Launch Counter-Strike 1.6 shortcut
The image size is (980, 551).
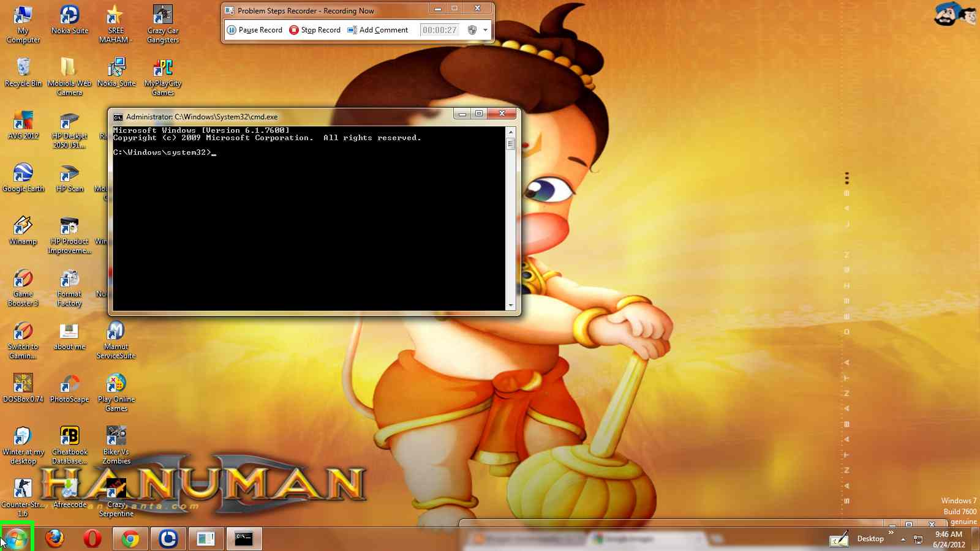(x=23, y=498)
